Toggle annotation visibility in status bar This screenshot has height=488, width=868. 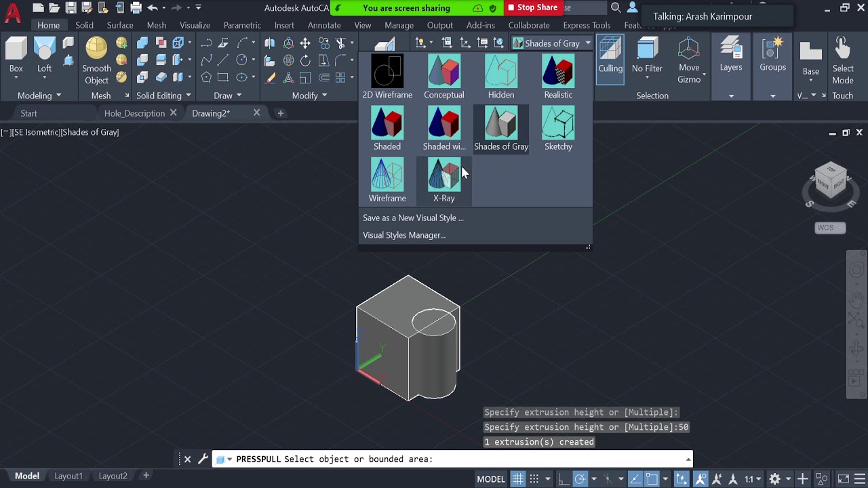[701, 479]
